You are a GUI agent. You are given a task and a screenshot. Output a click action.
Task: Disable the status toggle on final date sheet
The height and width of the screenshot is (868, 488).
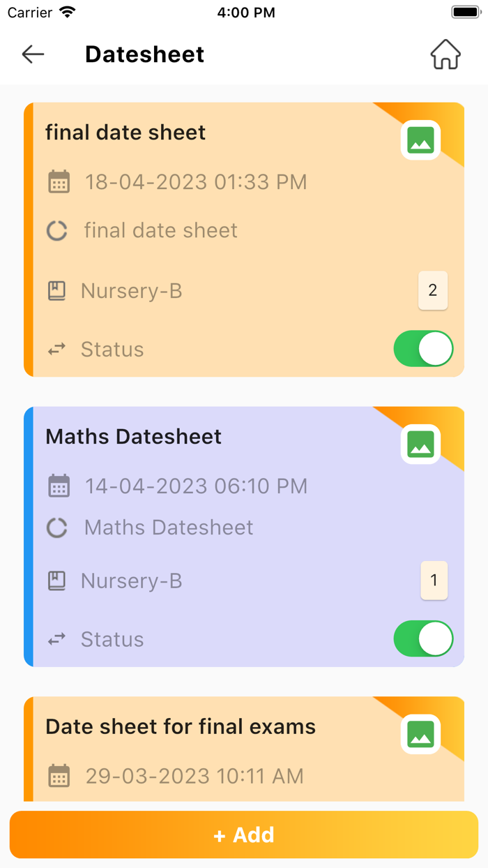tap(423, 349)
